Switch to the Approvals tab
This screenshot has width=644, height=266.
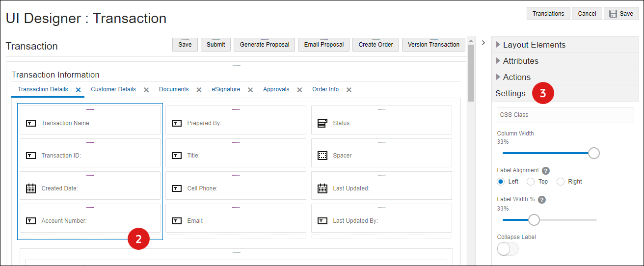[276, 89]
